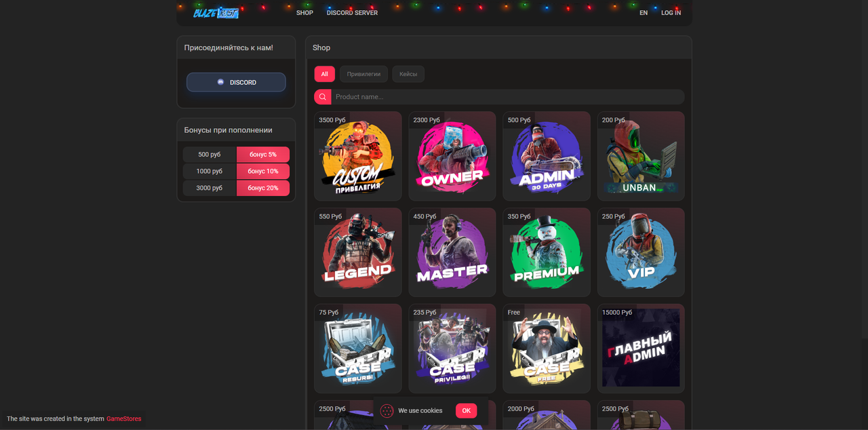Click the magnifier search icon
Viewport: 868px width, 430px height.
[323, 97]
